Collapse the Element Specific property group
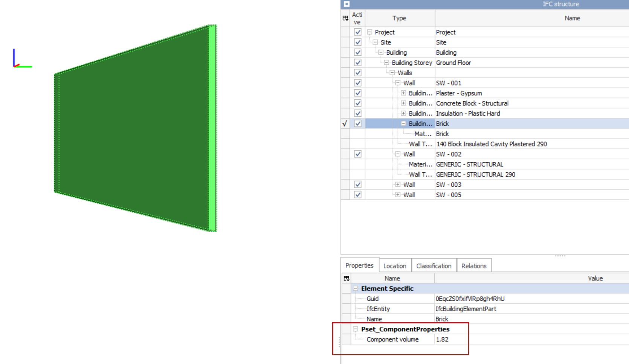The image size is (629, 364). [355, 288]
